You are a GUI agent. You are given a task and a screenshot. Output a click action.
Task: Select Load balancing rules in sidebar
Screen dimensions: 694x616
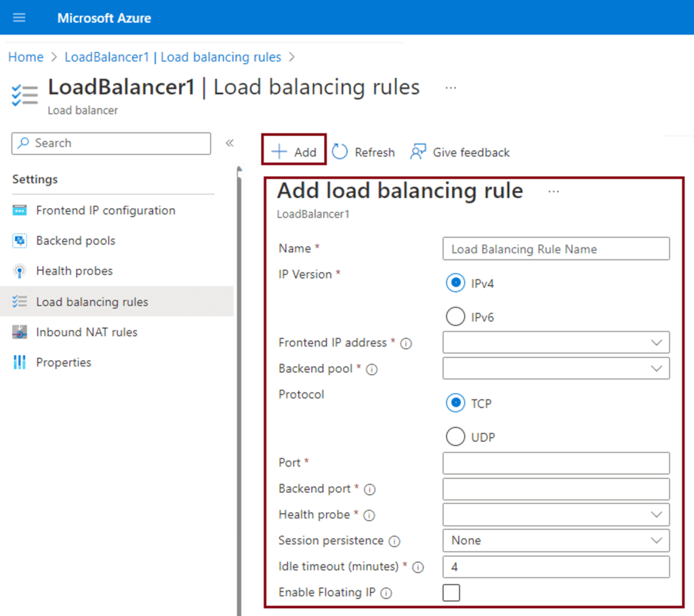pyautogui.click(x=117, y=302)
